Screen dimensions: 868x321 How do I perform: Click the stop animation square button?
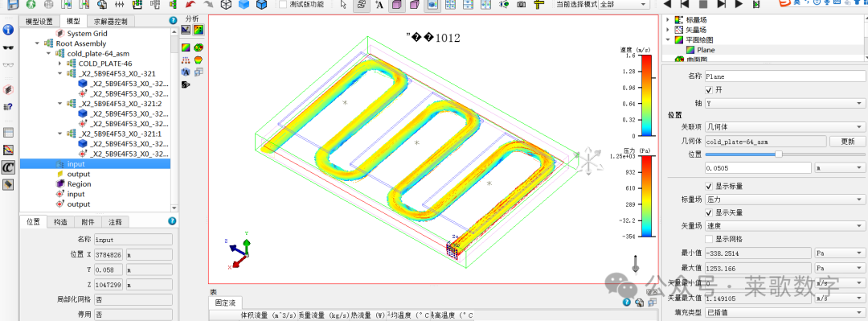pos(703,5)
